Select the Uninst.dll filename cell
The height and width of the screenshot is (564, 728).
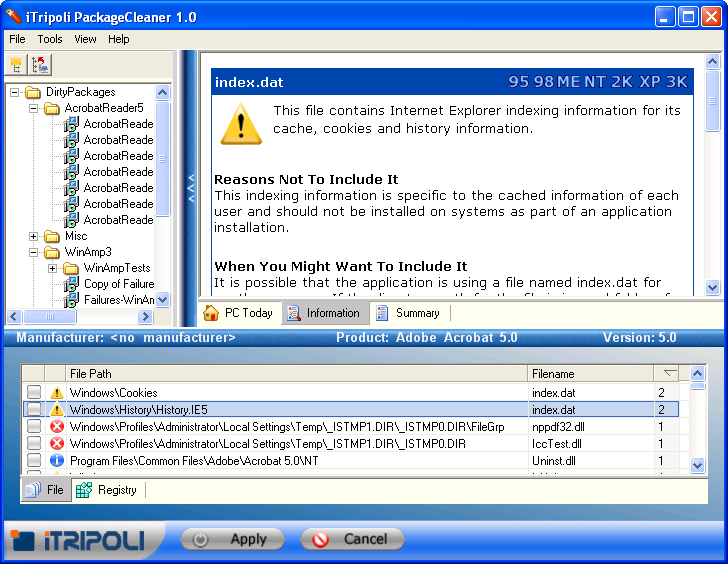tap(591, 460)
